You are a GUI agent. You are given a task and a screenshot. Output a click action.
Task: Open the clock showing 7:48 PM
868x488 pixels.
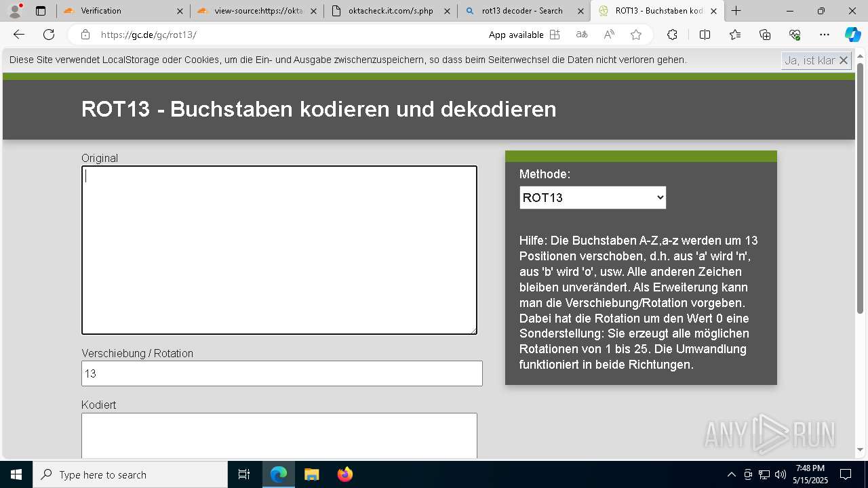[x=810, y=474]
